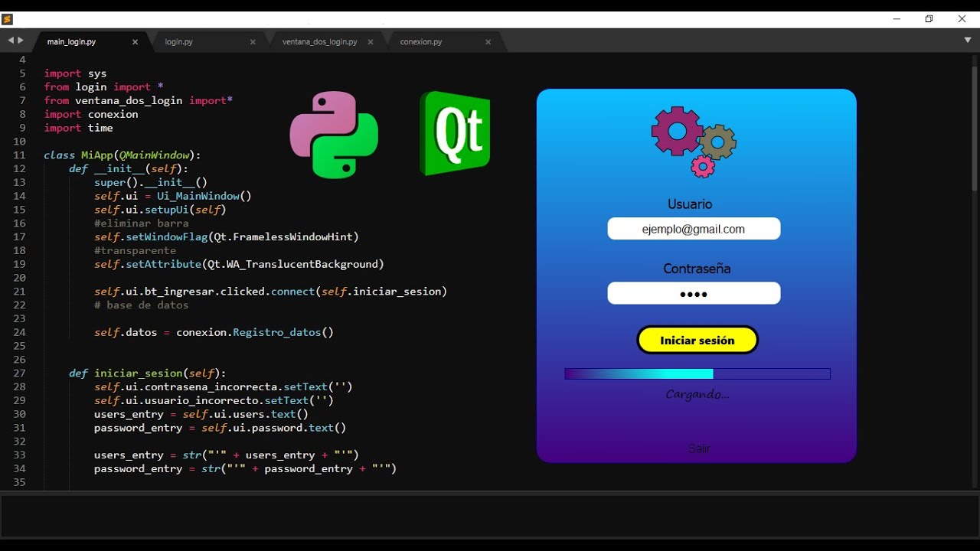Click the 'self.ui.setupUi(self)' line

click(x=160, y=210)
